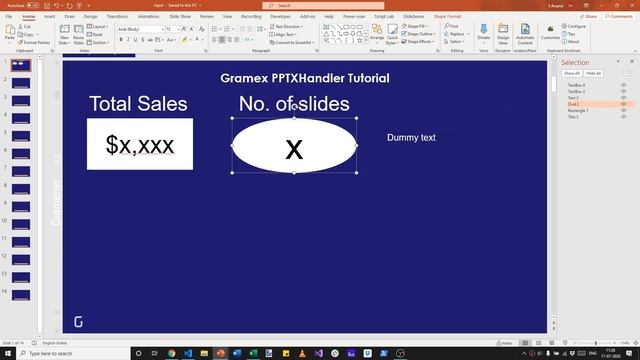
Task: Open the Insert ribbon tab
Action: (x=49, y=16)
